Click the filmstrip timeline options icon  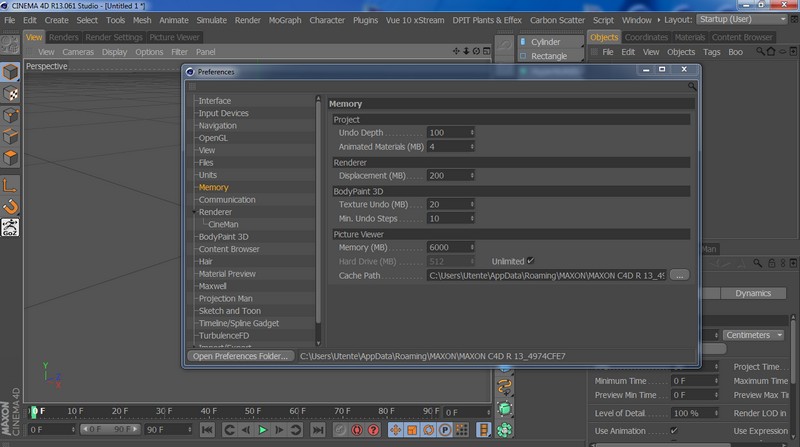click(x=483, y=430)
